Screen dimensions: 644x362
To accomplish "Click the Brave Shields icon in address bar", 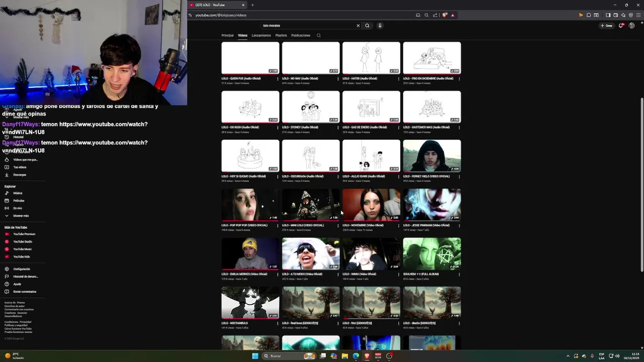I will click(x=444, y=15).
